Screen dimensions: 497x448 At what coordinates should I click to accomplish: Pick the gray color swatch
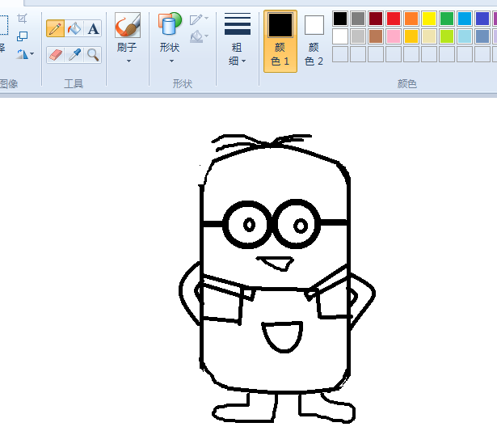tap(358, 19)
